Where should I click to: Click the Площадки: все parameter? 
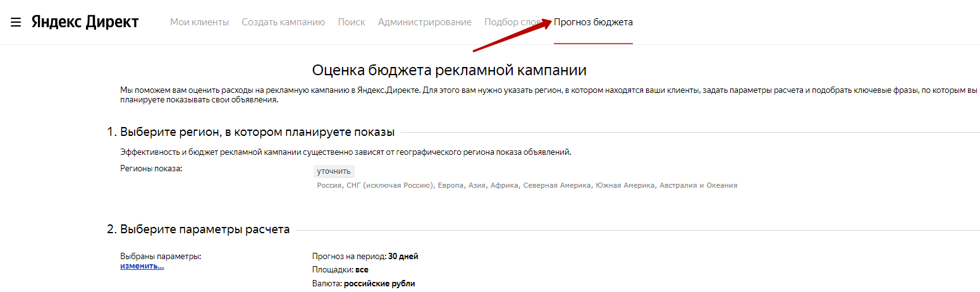coord(340,270)
